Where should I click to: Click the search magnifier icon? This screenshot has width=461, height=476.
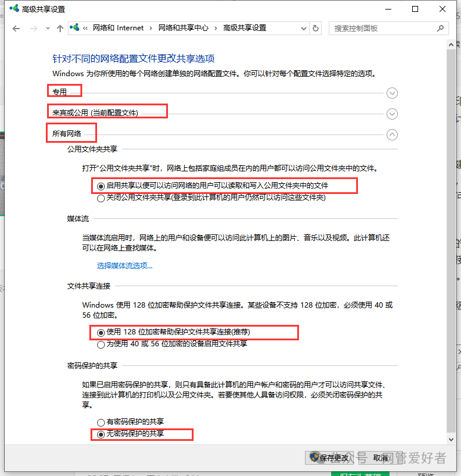(x=440, y=29)
